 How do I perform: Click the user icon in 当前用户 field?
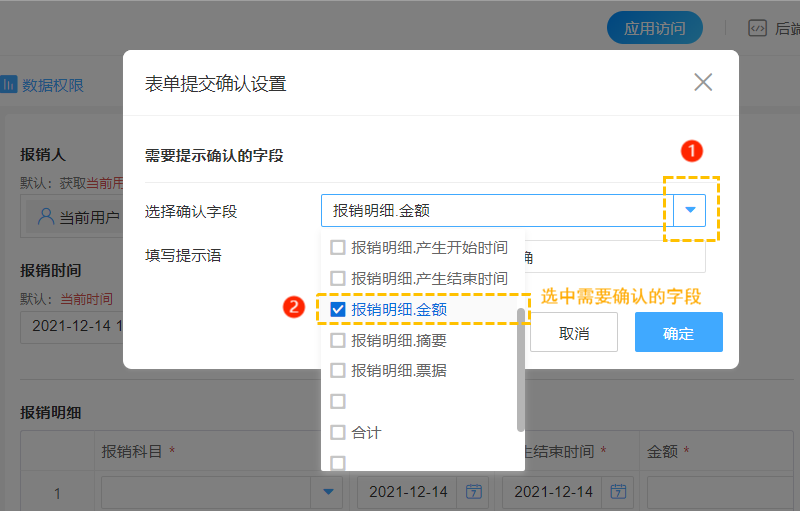[45, 216]
